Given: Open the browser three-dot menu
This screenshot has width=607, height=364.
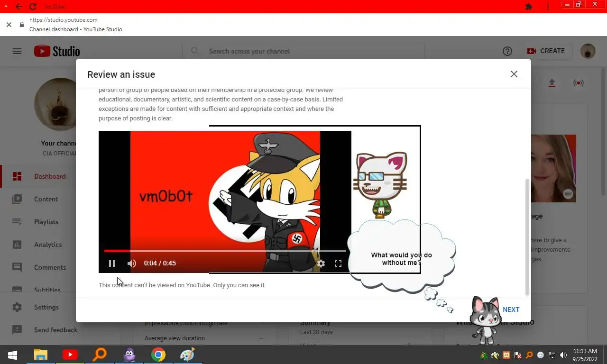Looking at the screenshot, I should 548,7.
